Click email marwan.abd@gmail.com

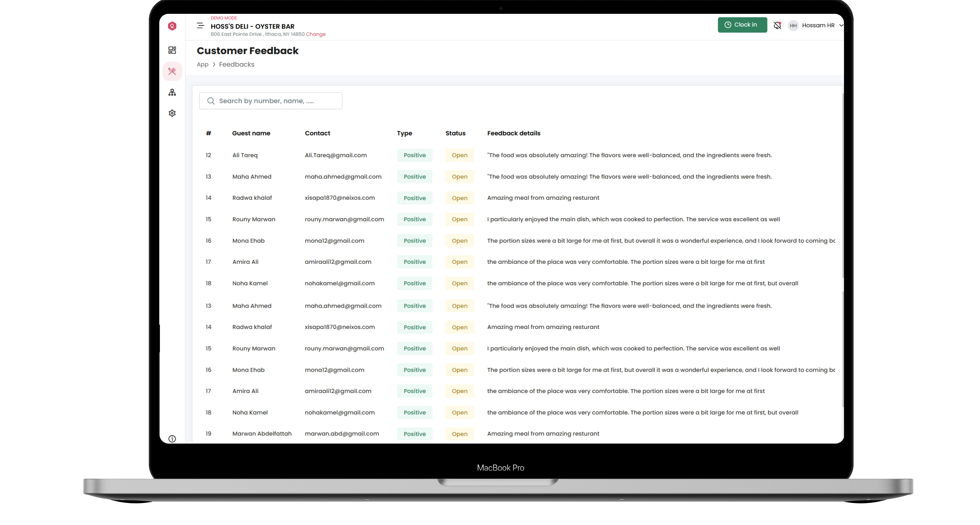tap(342, 433)
